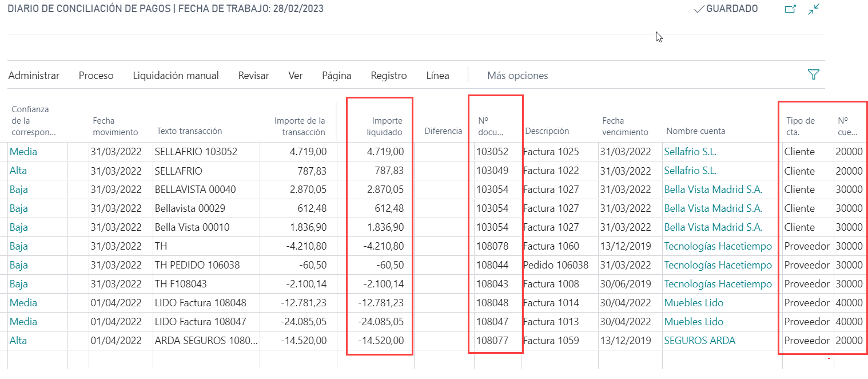
Task: Open the Proceso menu
Action: [96, 76]
